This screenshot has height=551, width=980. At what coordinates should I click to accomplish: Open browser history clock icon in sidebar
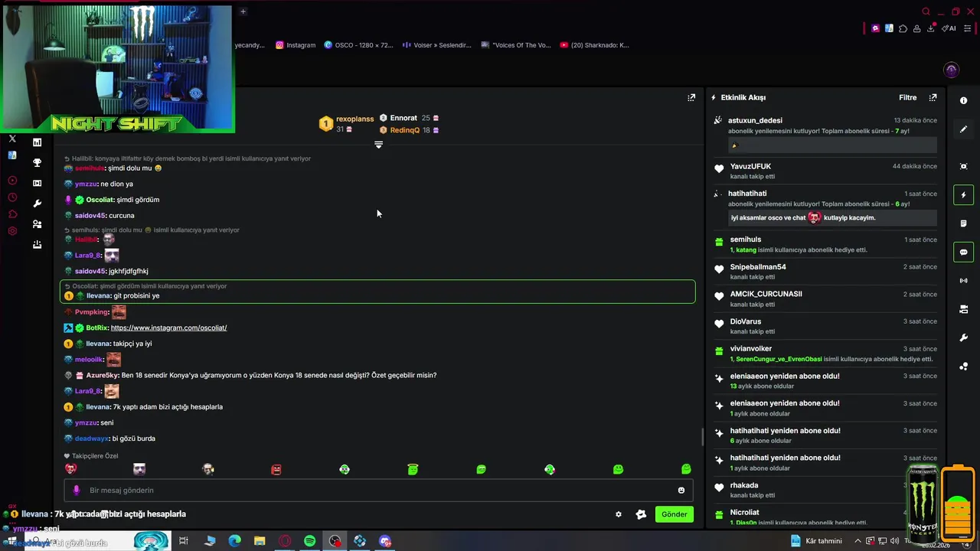pyautogui.click(x=12, y=197)
